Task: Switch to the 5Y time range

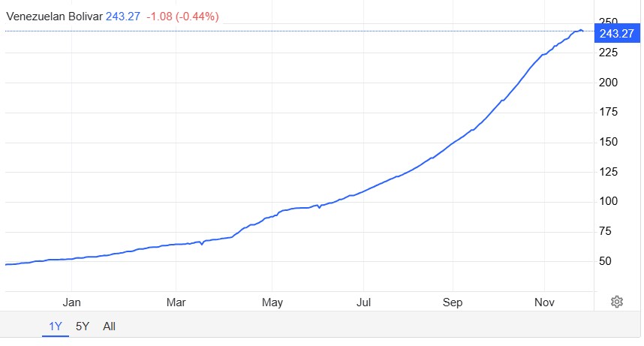Action: coord(83,326)
